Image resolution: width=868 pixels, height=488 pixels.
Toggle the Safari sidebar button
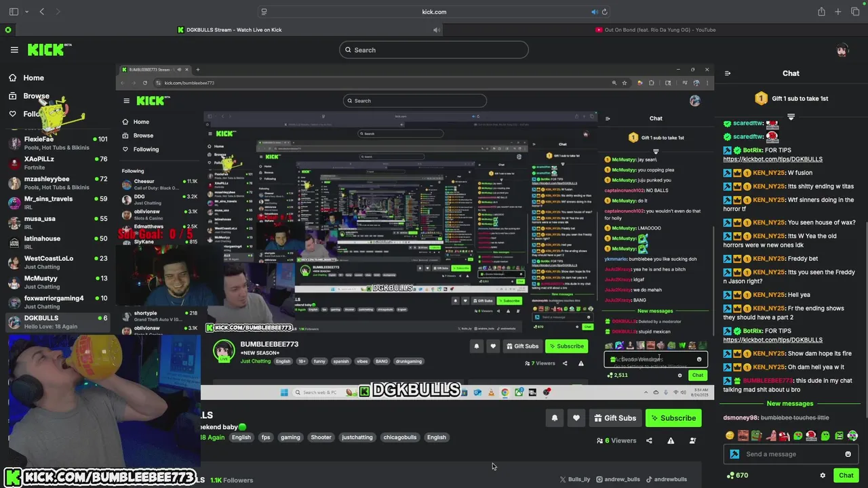pyautogui.click(x=14, y=12)
